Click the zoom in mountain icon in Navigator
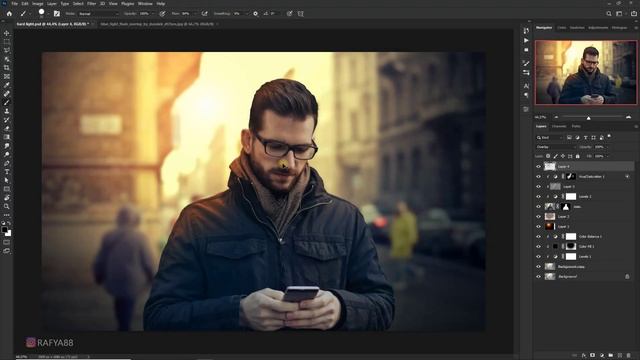The image size is (640, 360). coord(629,117)
